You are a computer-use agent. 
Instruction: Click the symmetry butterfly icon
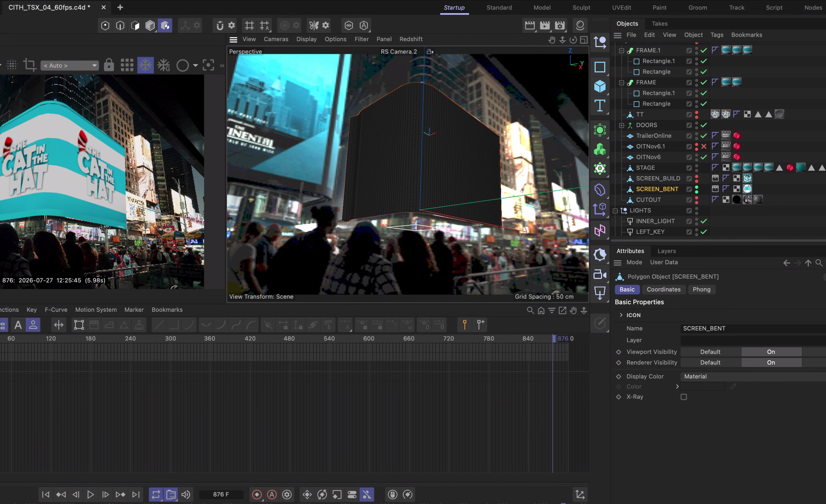coord(314,26)
